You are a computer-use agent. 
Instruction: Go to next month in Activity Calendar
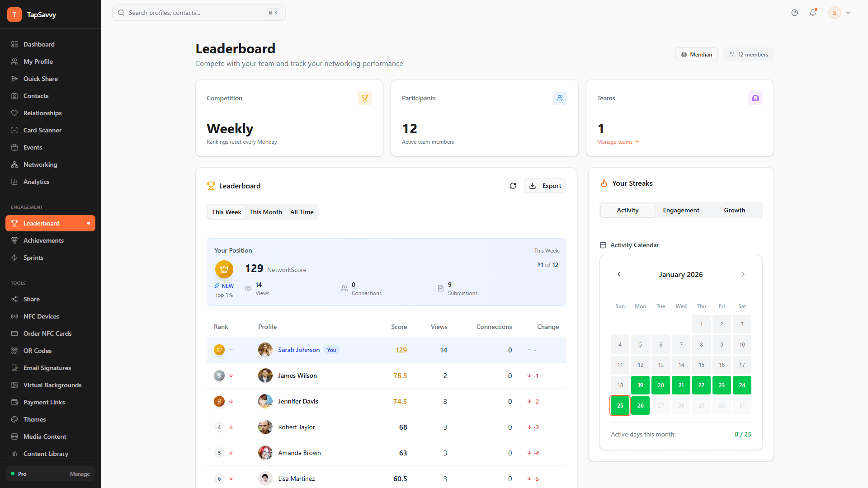tap(743, 274)
